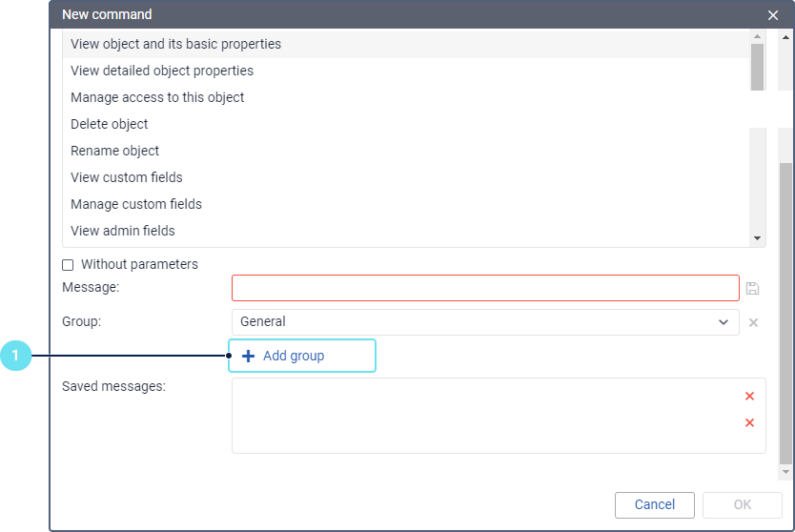795x532 pixels.
Task: Enable the Without parameters checkbox
Action: (x=68, y=265)
